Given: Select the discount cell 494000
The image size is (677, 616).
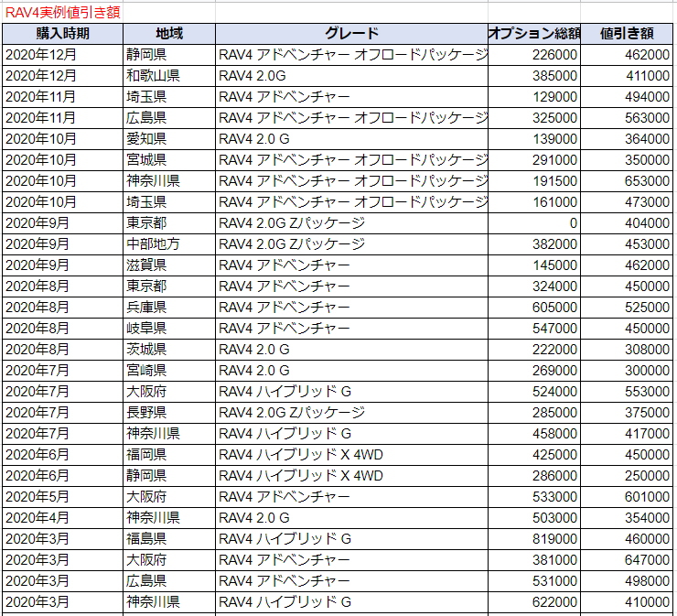Looking at the screenshot, I should pyautogui.click(x=627, y=97).
